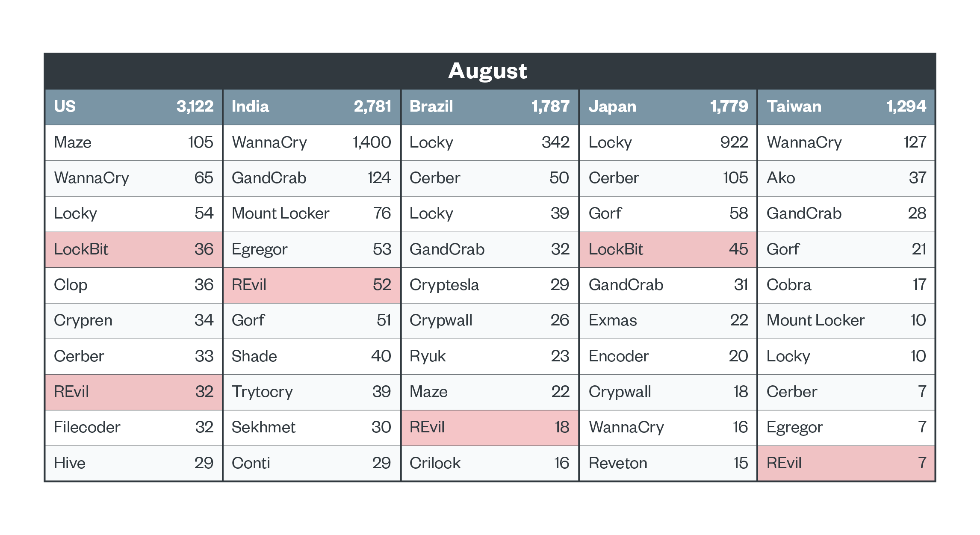Click highlighted REvil row in Brazil column
980x535 pixels.
(x=489, y=427)
